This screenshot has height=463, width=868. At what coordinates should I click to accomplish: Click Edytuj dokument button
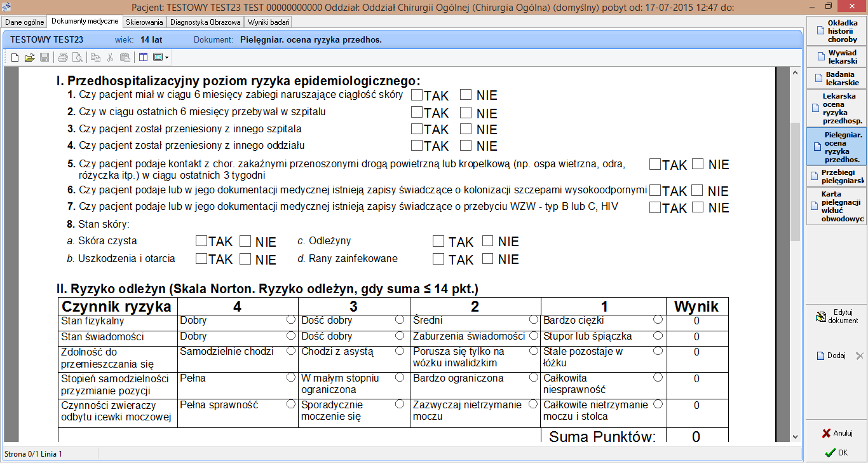coord(837,316)
